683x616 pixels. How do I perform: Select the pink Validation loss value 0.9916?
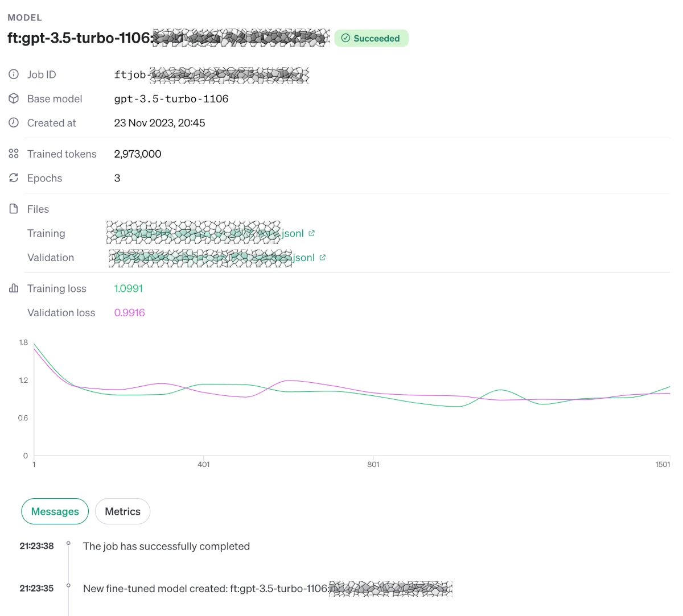pyautogui.click(x=129, y=312)
